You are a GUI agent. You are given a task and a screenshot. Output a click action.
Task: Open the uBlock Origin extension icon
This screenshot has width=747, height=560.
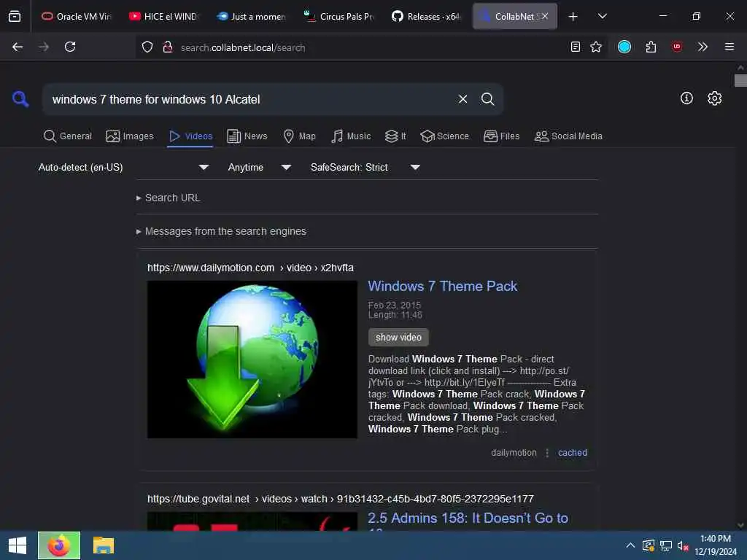[677, 47]
